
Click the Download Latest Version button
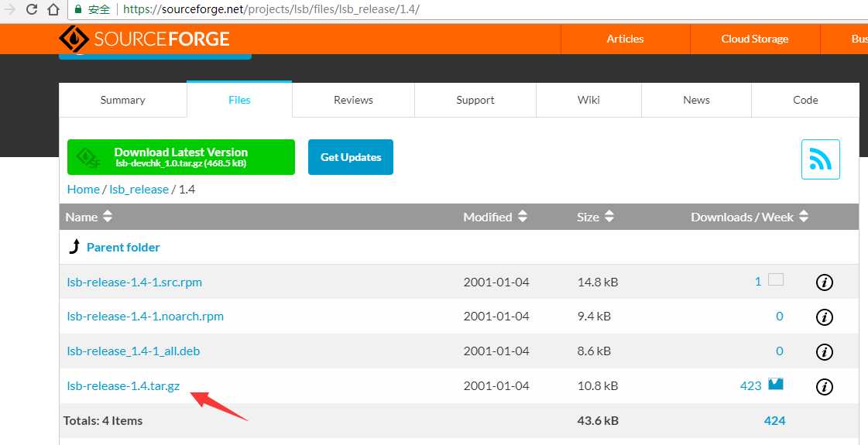coord(181,157)
